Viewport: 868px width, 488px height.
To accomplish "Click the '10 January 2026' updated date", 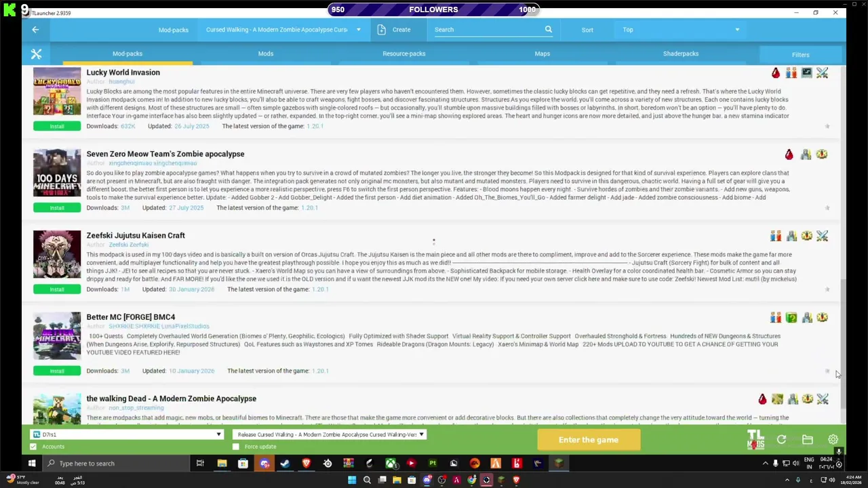I will [191, 371].
